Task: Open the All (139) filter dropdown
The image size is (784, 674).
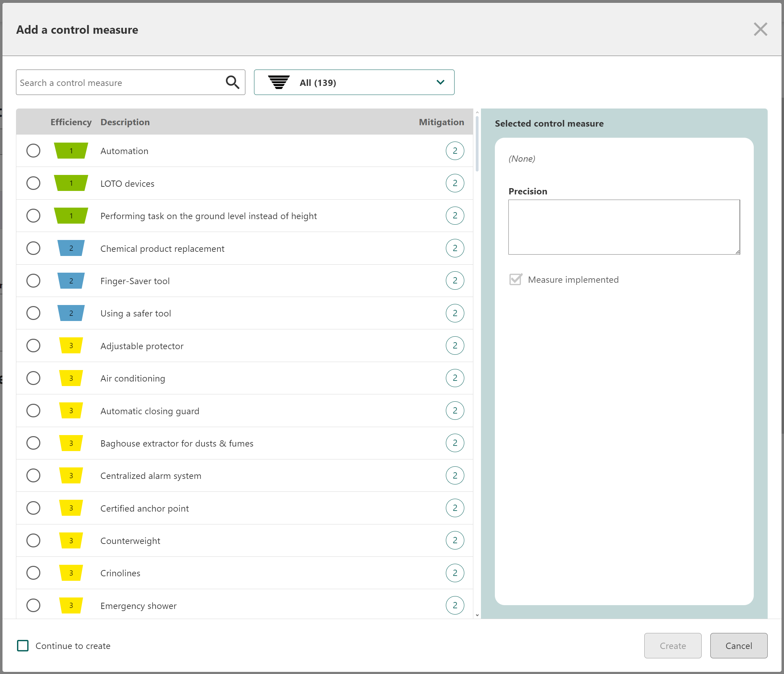Action: (x=354, y=82)
